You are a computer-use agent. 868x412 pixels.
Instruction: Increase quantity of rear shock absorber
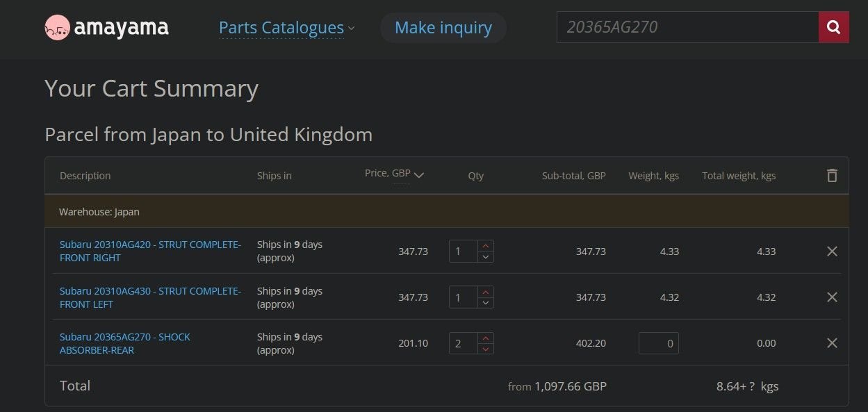486,338
